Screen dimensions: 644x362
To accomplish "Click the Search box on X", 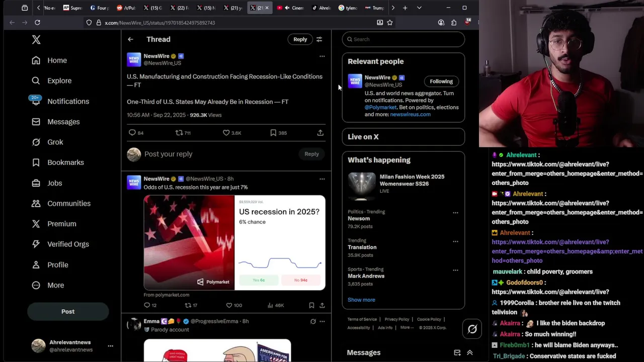I will click(404, 39).
